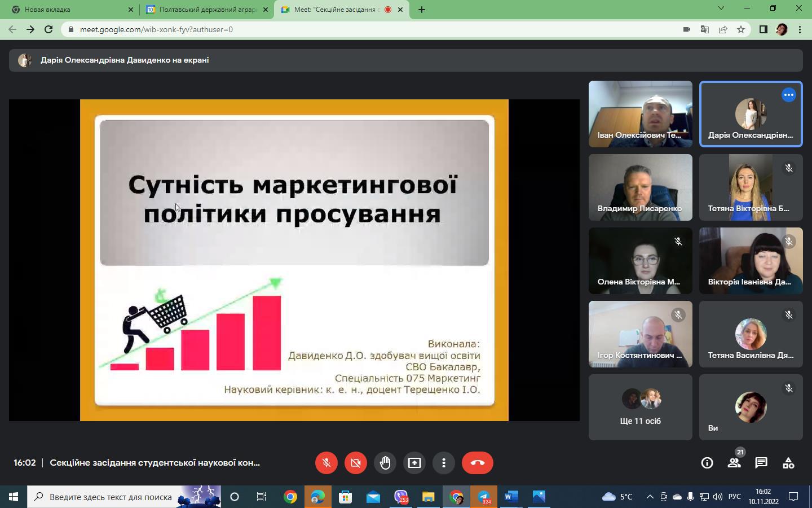Click camera permission icon in address bar
This screenshot has width=812, height=508.
click(686, 29)
